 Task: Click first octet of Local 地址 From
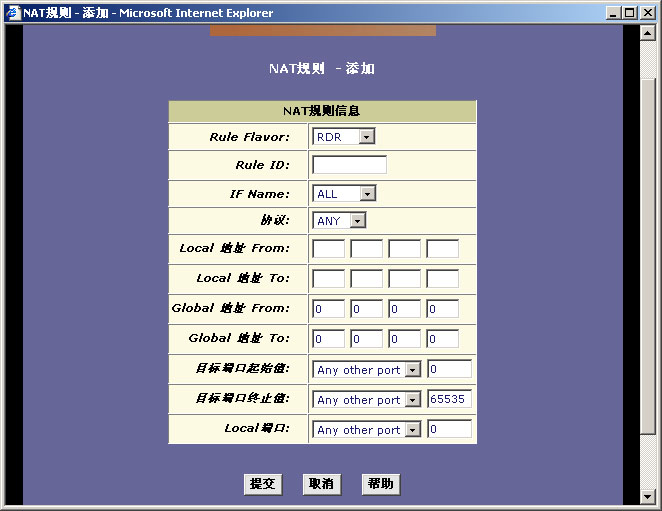point(328,248)
